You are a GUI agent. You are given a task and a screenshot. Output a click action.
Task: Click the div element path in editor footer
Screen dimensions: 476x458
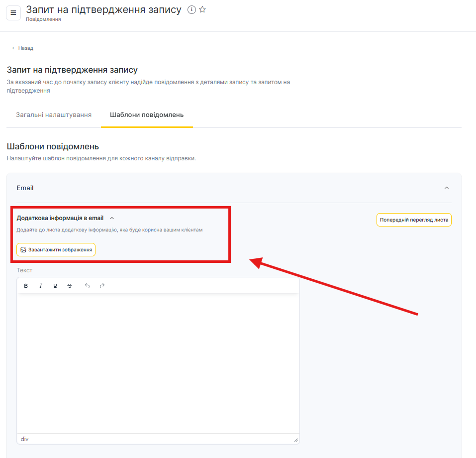[24, 439]
